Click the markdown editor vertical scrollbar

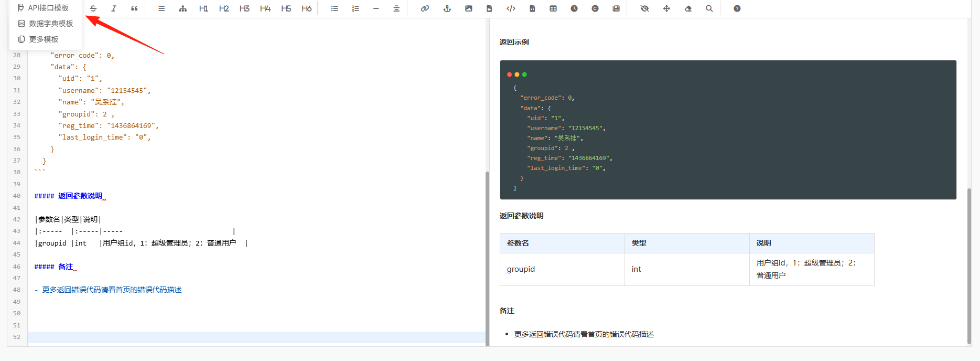click(487, 258)
